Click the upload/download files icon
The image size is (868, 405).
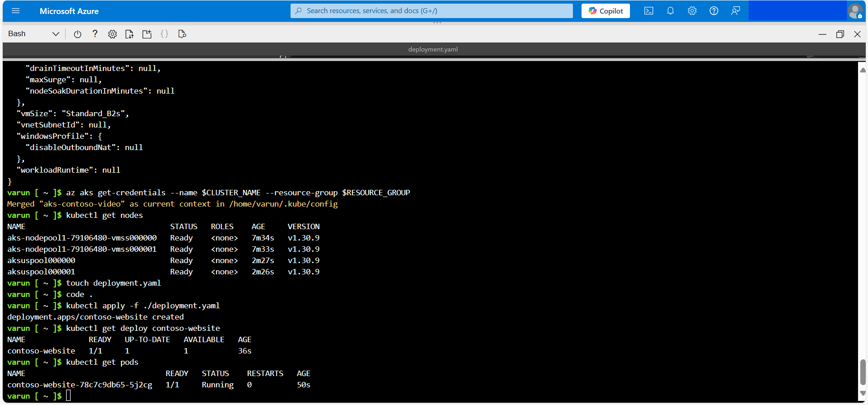(x=129, y=34)
